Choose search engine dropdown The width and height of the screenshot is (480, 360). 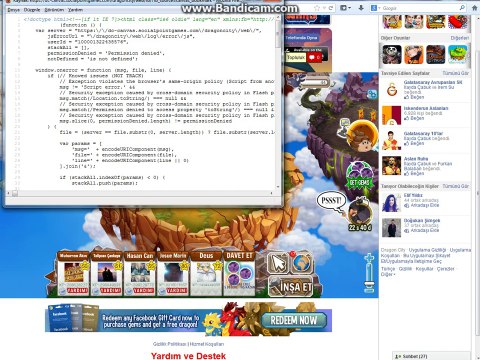click(x=375, y=8)
